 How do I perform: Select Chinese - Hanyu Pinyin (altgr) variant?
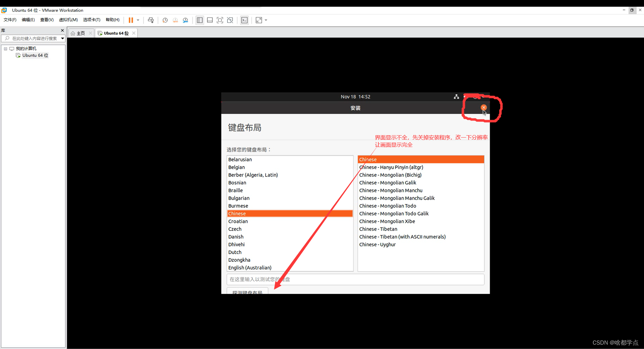421,167
